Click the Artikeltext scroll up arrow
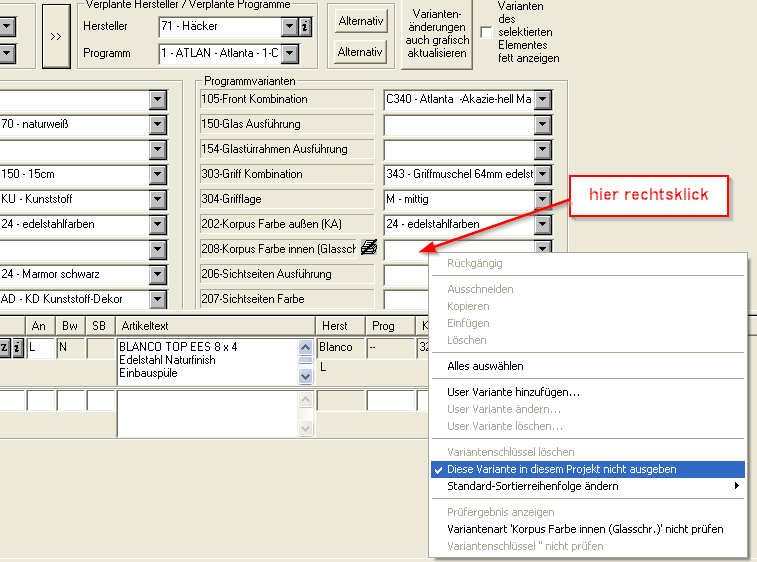 click(306, 346)
